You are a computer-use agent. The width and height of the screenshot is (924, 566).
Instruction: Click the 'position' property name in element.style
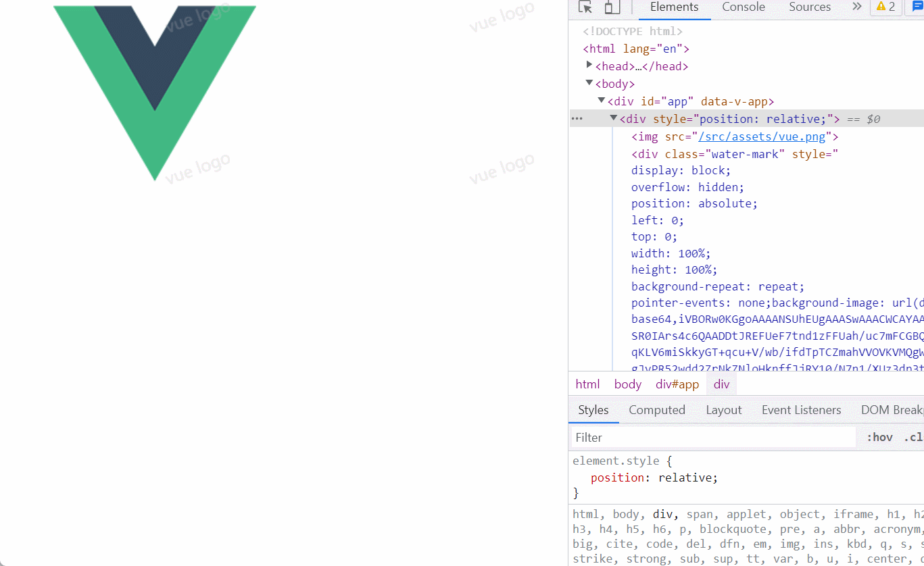tap(618, 478)
